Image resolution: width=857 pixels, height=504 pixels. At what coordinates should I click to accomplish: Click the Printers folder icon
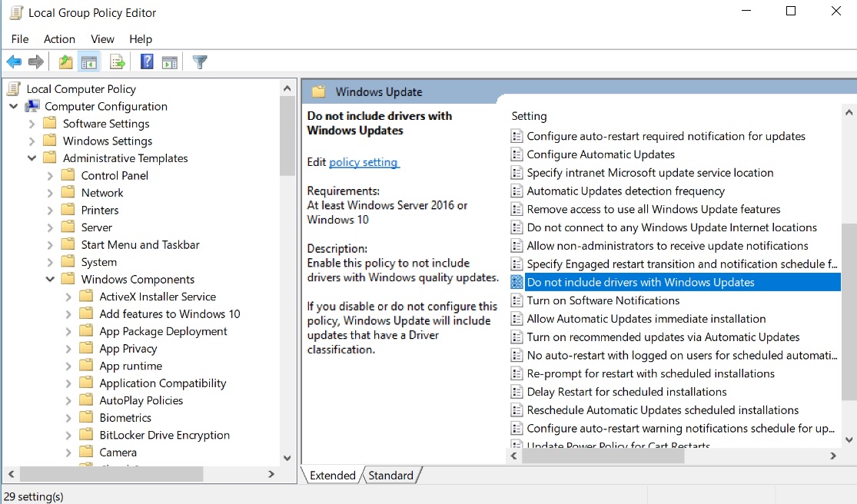click(x=68, y=210)
